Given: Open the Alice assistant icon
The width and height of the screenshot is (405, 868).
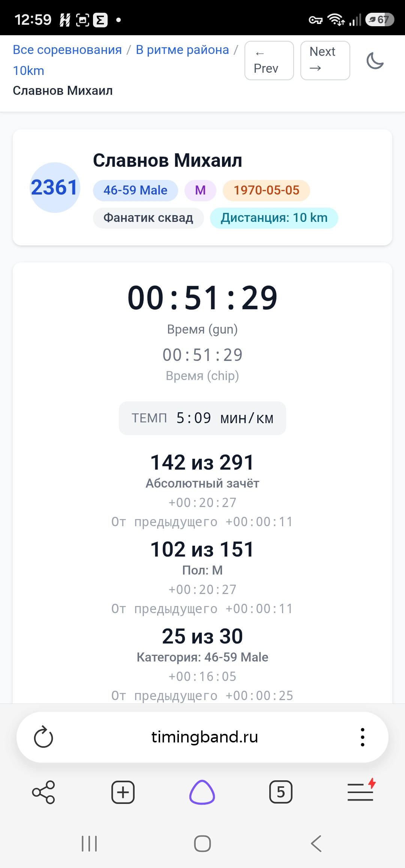Looking at the screenshot, I should pyautogui.click(x=202, y=792).
